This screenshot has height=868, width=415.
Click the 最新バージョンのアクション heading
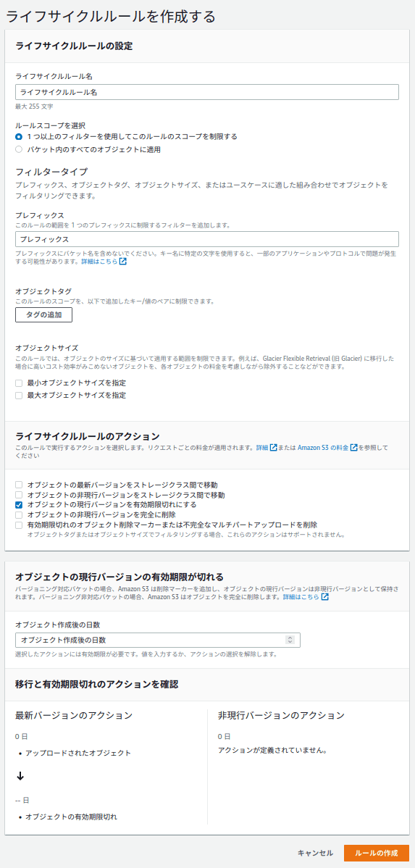click(74, 715)
